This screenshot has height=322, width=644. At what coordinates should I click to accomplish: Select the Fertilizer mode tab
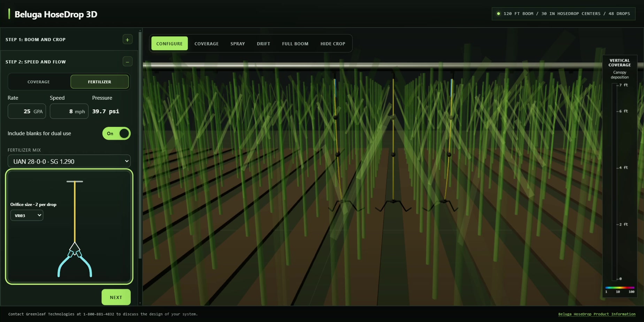(100, 82)
